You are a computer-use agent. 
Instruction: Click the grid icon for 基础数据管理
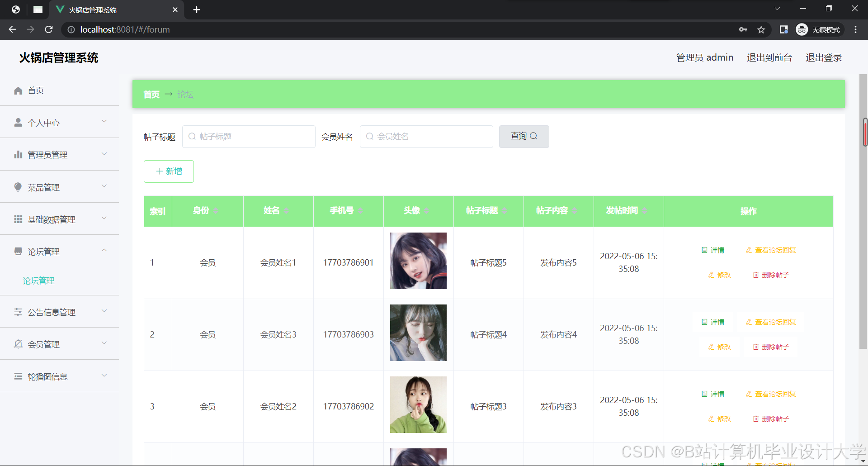pos(18,219)
